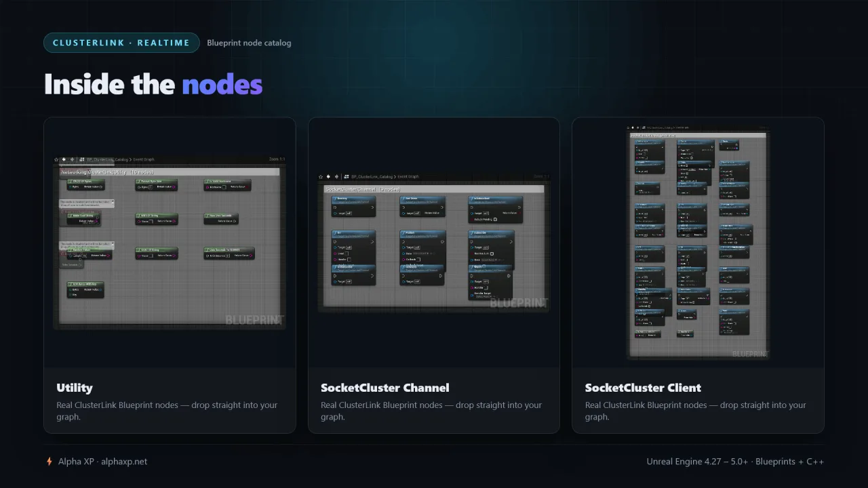Click the execution output pin on the Subscribe node
868x488 pixels.
(510, 241)
